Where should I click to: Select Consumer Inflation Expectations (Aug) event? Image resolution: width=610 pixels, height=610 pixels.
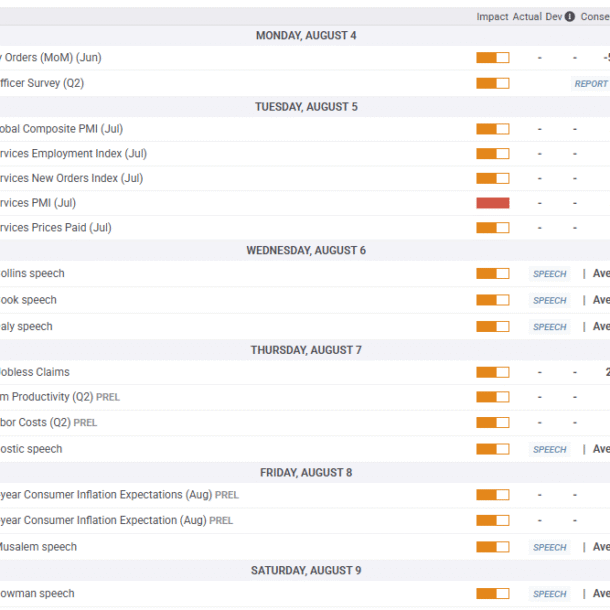pyautogui.click(x=119, y=495)
